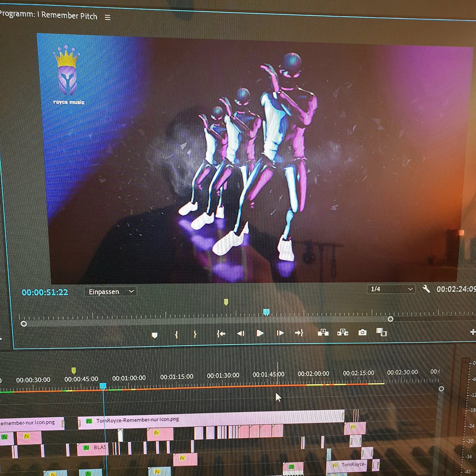
Task: Click the Lift button
Action: coord(323,332)
